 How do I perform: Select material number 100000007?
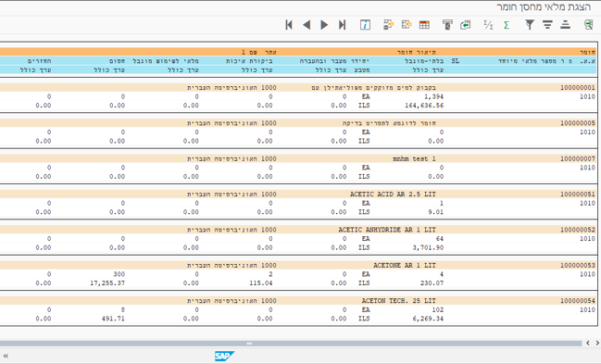click(x=578, y=158)
